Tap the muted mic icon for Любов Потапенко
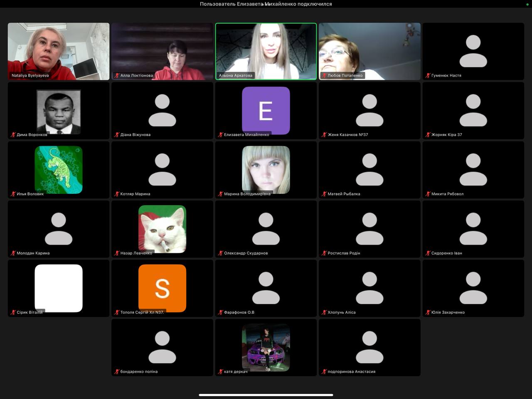 tap(324, 76)
